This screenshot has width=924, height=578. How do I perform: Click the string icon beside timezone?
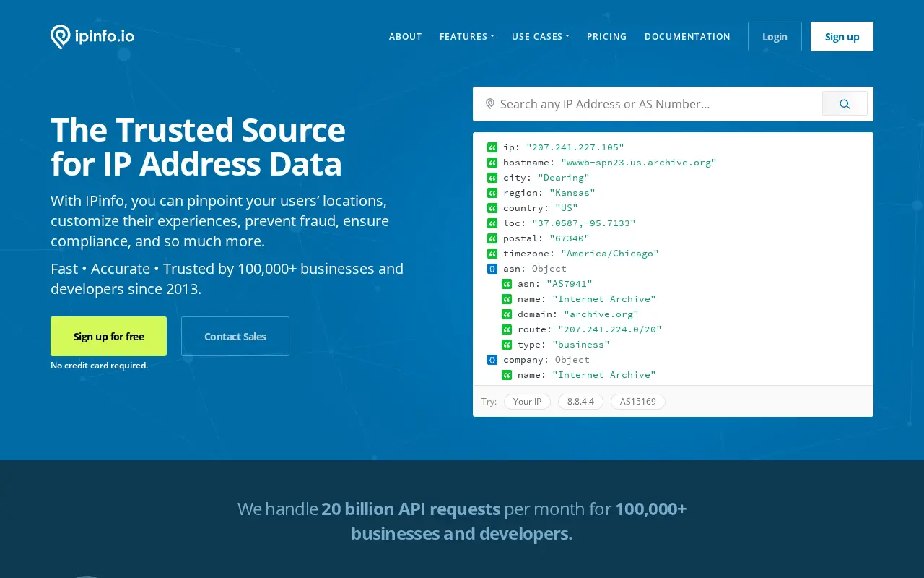point(492,254)
